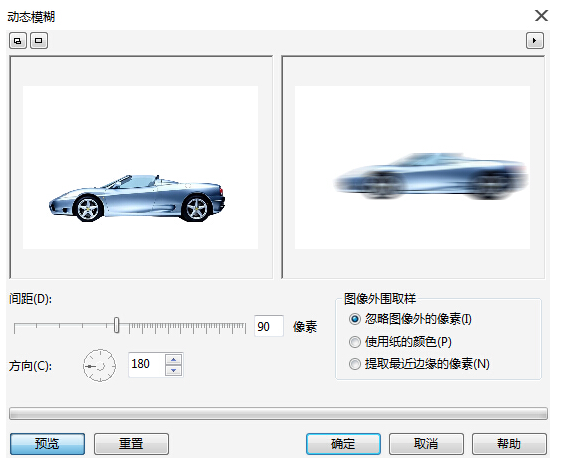Click the original car preview image
Image resolution: width=562 pixels, height=463 pixels.
coord(140,167)
